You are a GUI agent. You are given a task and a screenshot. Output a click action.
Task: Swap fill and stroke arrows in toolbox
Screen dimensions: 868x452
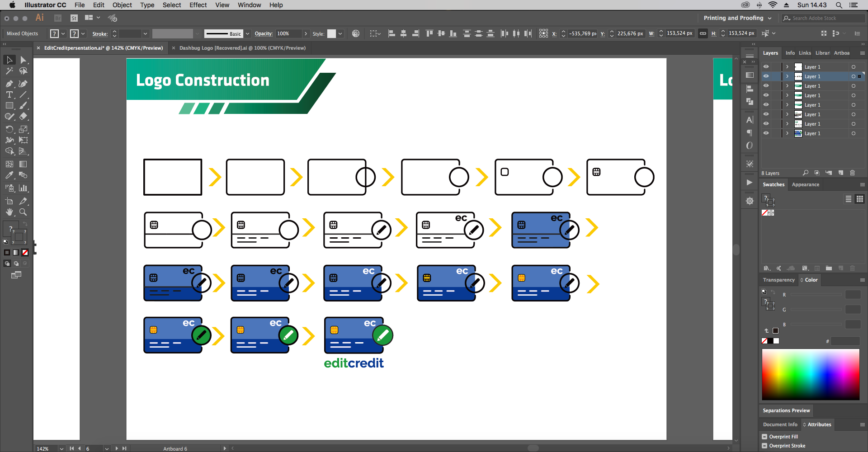click(25, 224)
